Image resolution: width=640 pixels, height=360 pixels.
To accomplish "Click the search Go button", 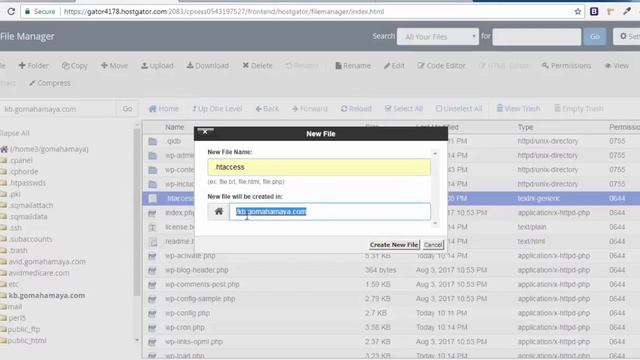I will click(x=595, y=37).
